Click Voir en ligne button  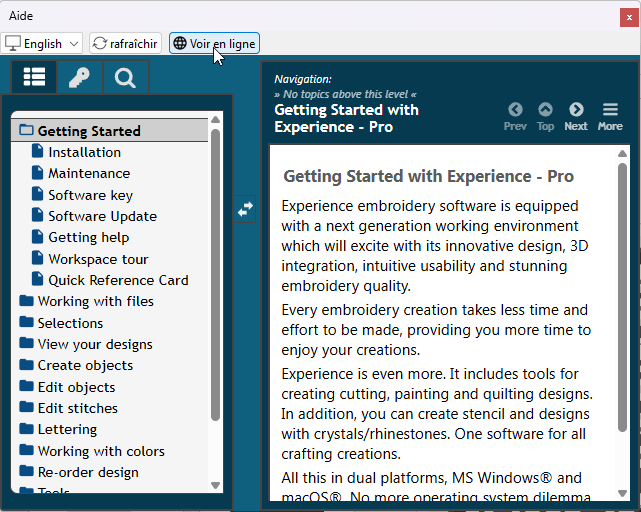214,44
